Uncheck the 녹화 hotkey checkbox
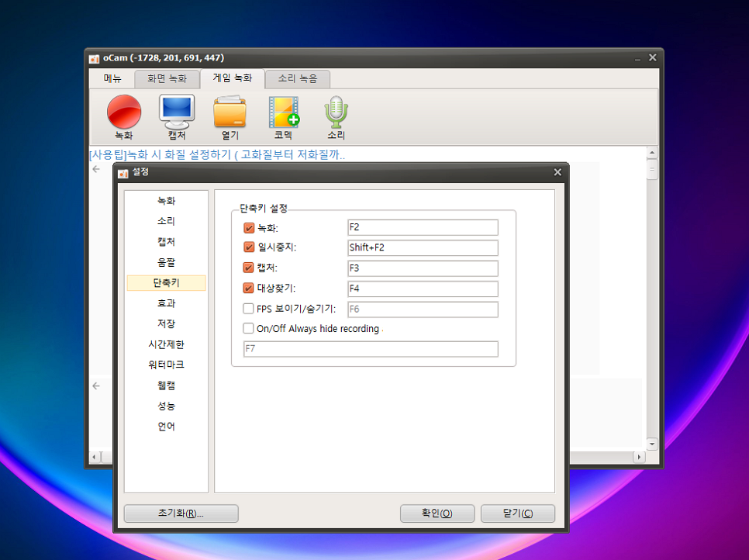 (248, 228)
